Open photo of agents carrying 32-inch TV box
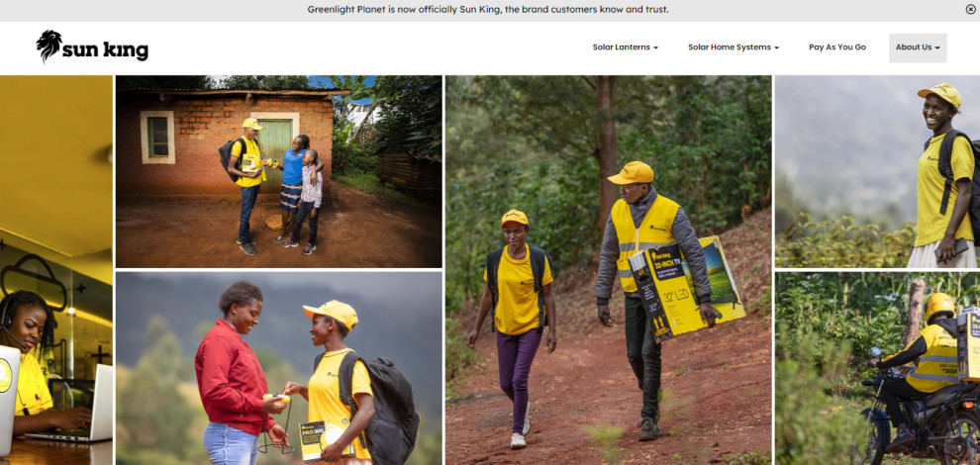The width and height of the screenshot is (980, 465). coord(608,270)
